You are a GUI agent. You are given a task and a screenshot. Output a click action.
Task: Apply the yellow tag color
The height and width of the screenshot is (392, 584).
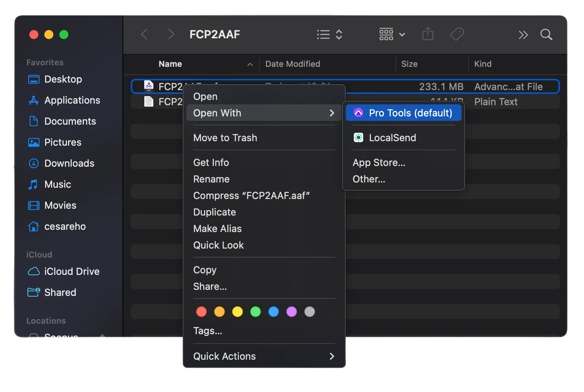click(238, 312)
